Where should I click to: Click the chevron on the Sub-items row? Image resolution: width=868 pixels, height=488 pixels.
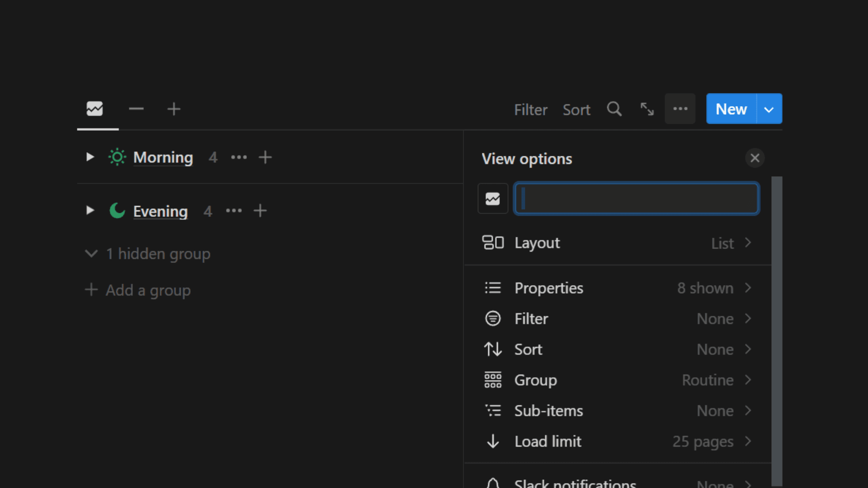pyautogui.click(x=748, y=411)
